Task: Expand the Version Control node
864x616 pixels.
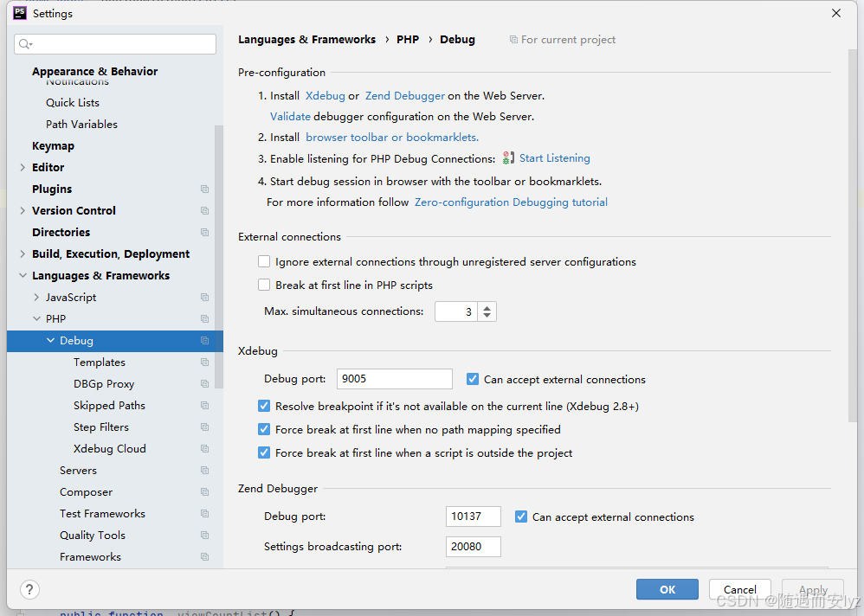Action: pos(23,210)
